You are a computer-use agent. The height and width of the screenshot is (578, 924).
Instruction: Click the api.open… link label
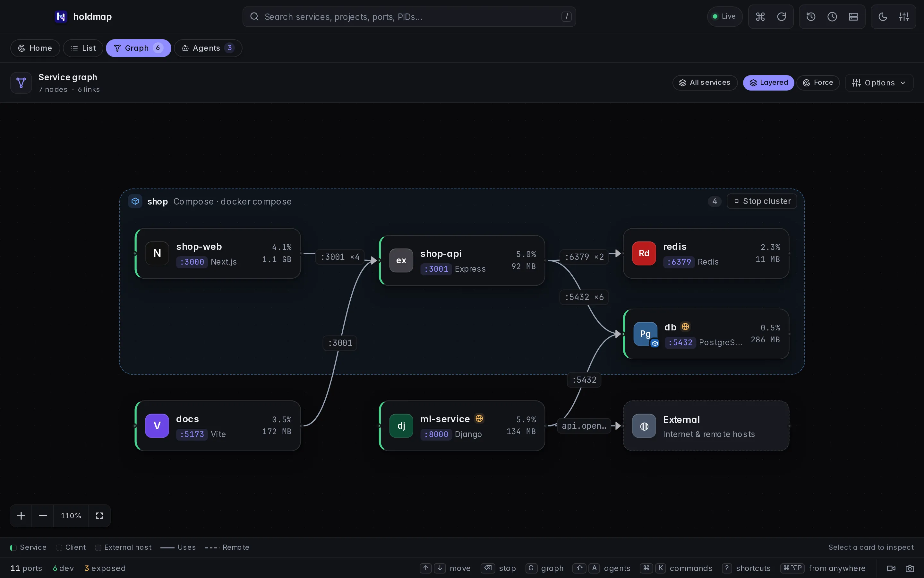(584, 426)
